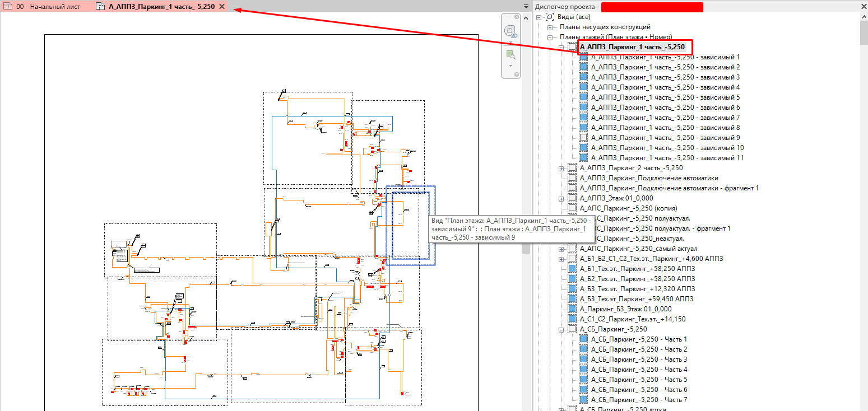Click the sheet icon on '00 - Начальный лист' tab
Image resolution: width=868 pixels, height=411 pixels.
click(8, 7)
